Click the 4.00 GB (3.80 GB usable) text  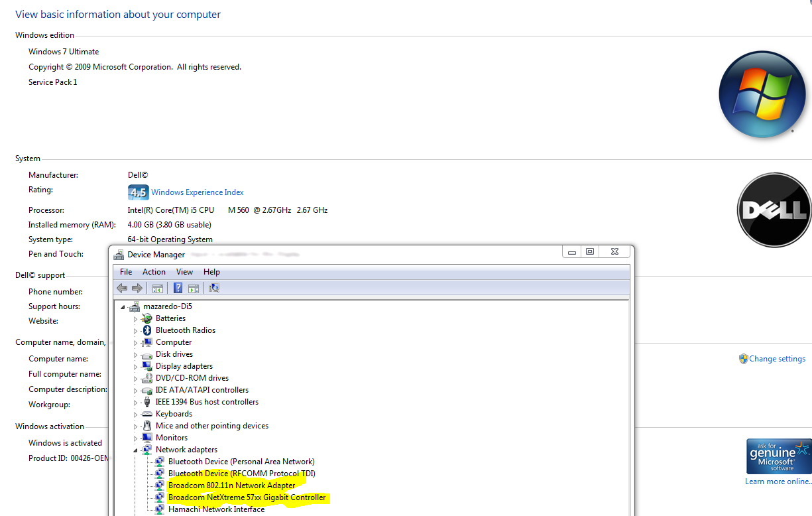170,225
